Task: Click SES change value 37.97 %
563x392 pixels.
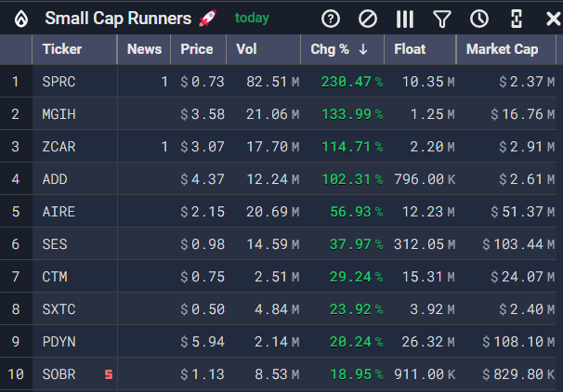Action: click(x=356, y=244)
